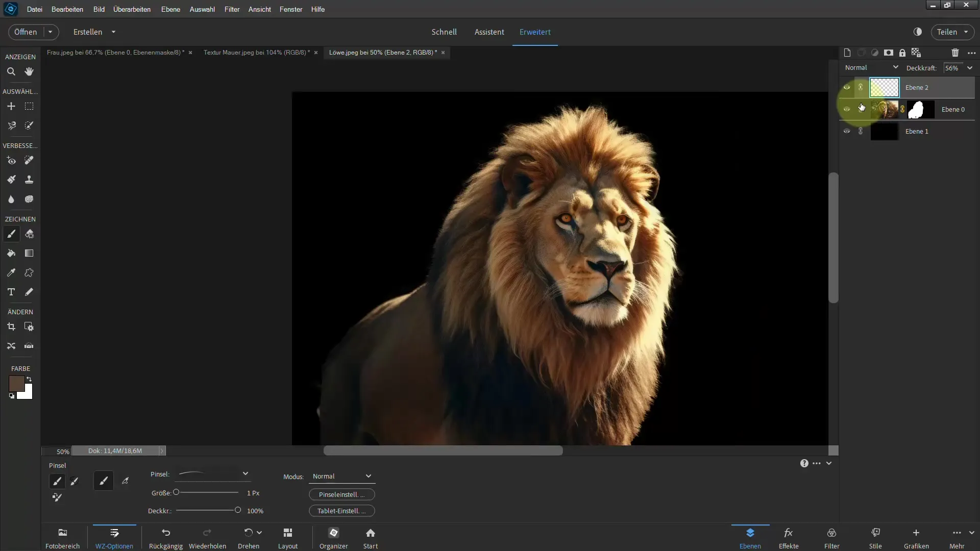This screenshot has height=551, width=980.
Task: Open the Effekte panel
Action: click(789, 539)
